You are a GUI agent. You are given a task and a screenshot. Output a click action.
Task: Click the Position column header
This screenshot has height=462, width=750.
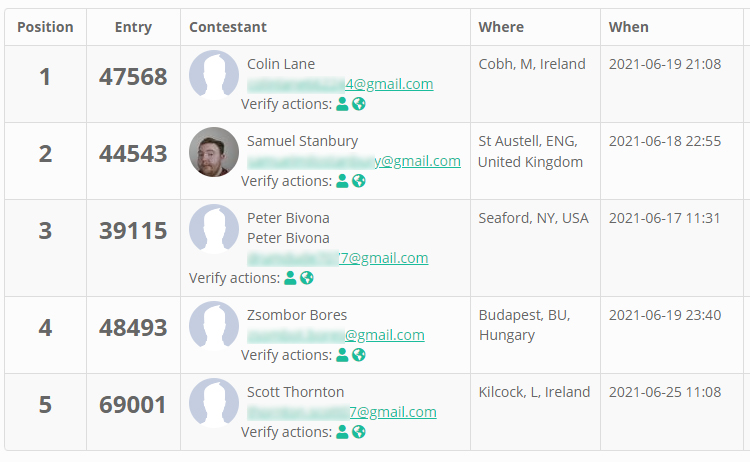coord(45,27)
